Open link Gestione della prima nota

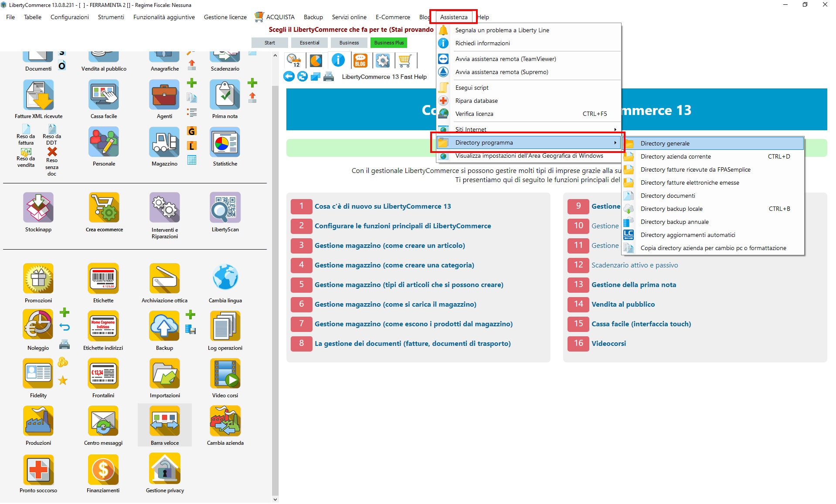(x=634, y=285)
